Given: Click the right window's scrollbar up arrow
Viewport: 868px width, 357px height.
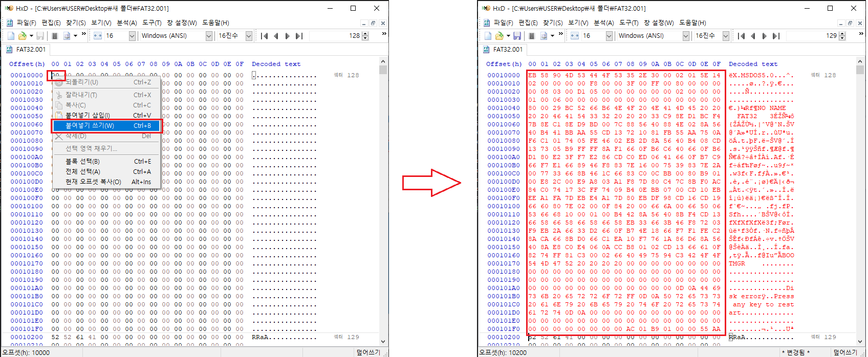Looking at the screenshot, I should coord(860,61).
